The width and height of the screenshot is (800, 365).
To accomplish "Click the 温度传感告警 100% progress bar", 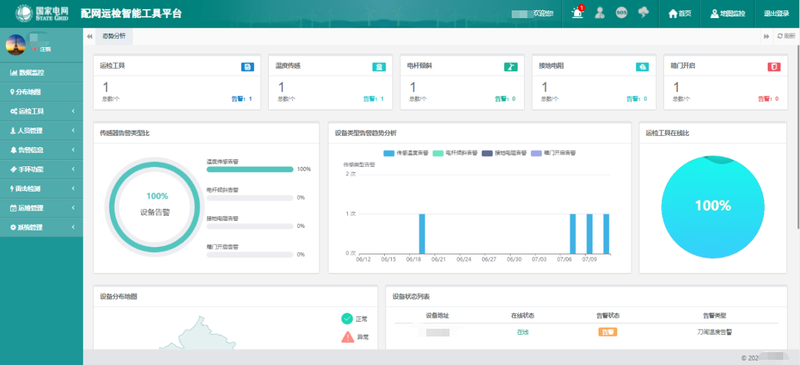I will 250,169.
